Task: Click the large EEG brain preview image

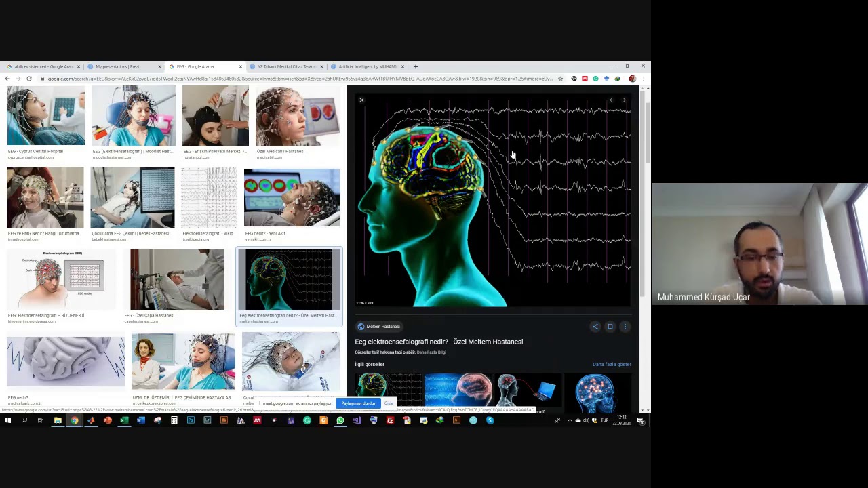Action: click(x=493, y=201)
